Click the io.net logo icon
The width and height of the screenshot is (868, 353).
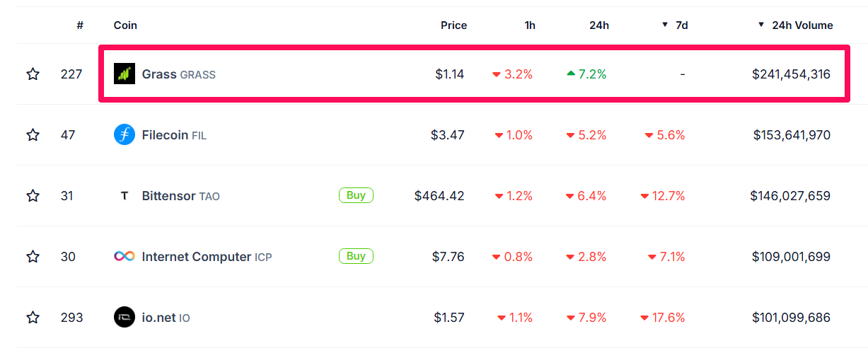[125, 318]
